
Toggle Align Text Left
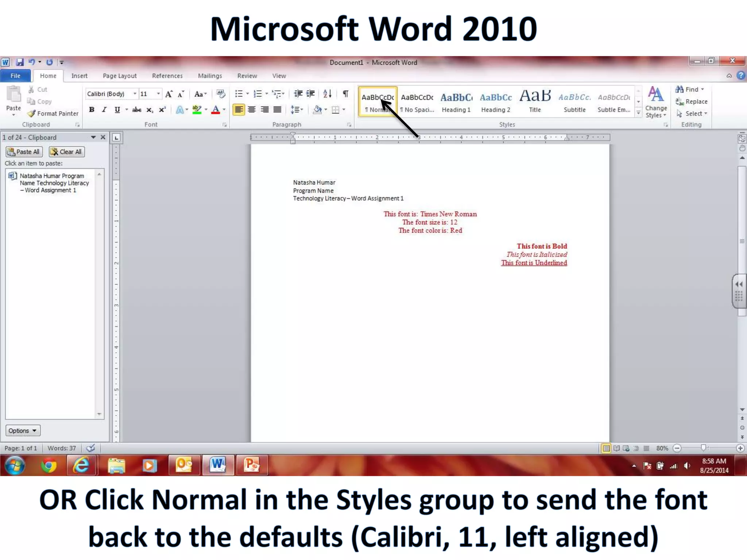(x=239, y=109)
